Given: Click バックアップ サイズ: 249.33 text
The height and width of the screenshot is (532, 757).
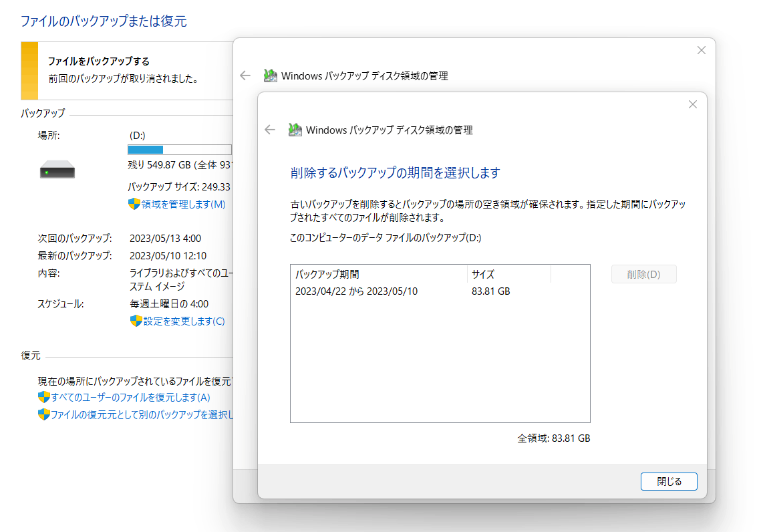Looking at the screenshot, I should (x=179, y=187).
